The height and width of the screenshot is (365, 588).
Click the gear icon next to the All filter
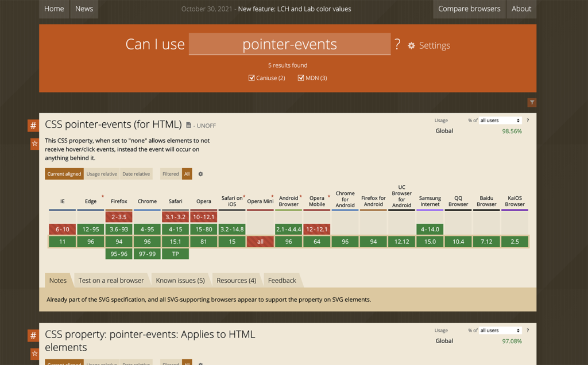pos(200,173)
